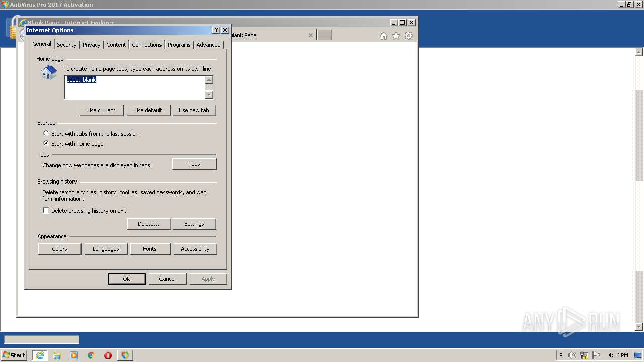The width and height of the screenshot is (644, 362).
Task: Switch to the Connections tab
Action: pos(147,45)
